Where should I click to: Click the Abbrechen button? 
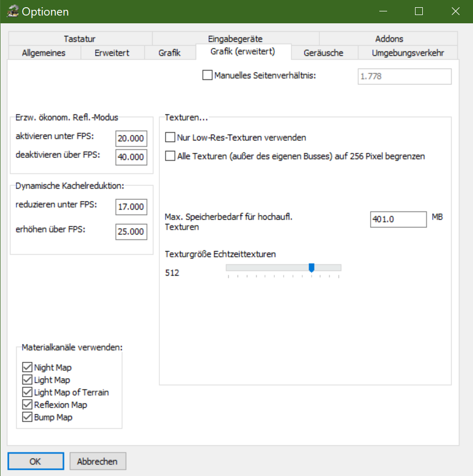pos(97,461)
